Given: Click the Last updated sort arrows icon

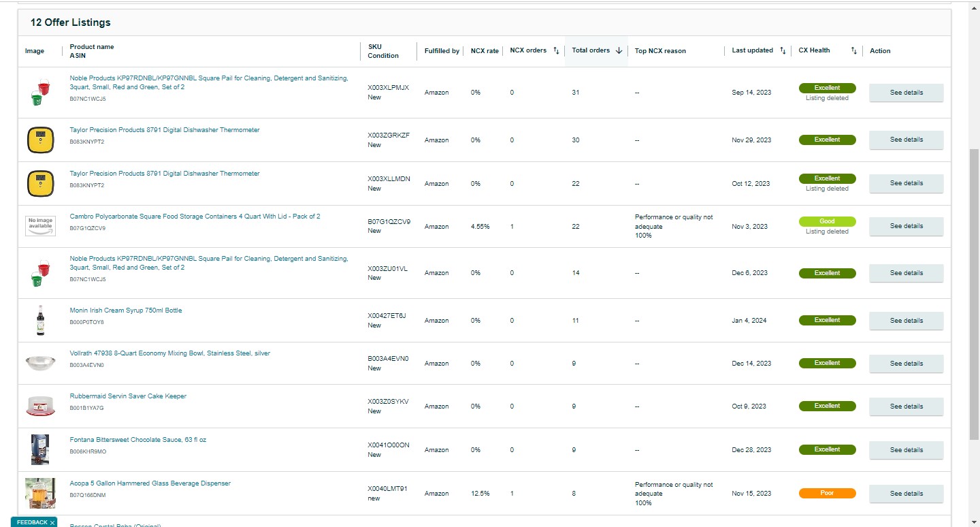Looking at the screenshot, I should point(783,50).
